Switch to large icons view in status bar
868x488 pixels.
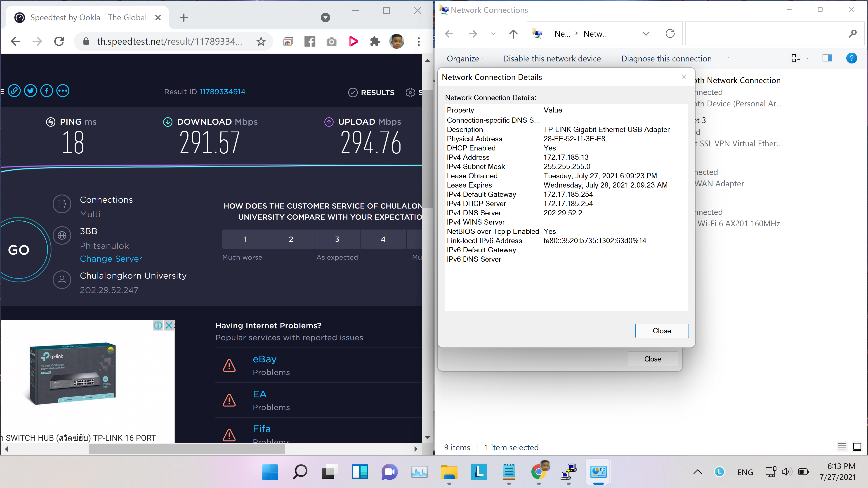pos(856,447)
